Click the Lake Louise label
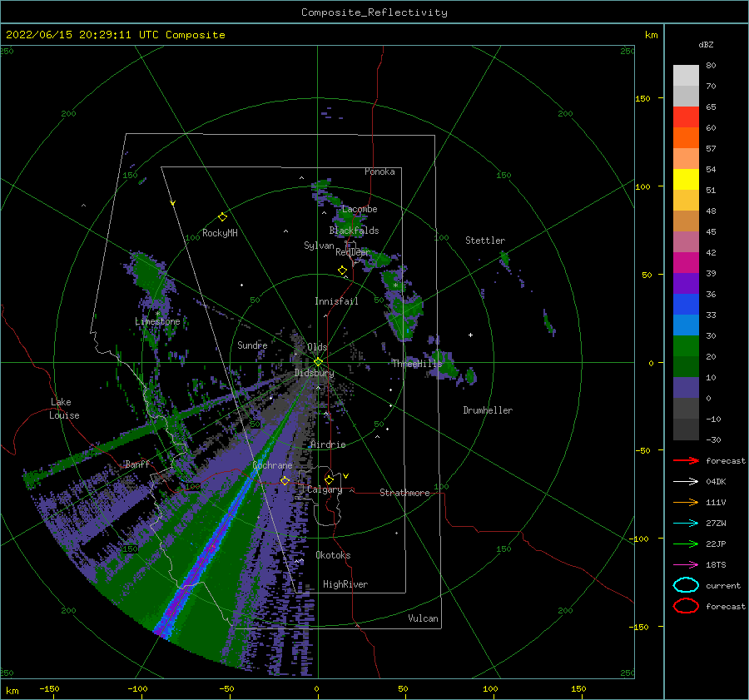Viewport: 749px width, 700px height. click(64, 409)
